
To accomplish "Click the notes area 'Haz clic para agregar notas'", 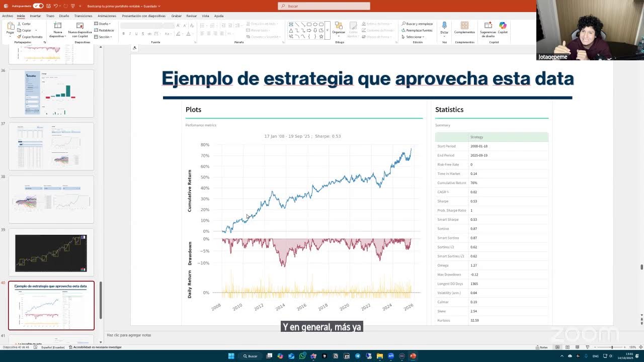I will tap(129, 335).
